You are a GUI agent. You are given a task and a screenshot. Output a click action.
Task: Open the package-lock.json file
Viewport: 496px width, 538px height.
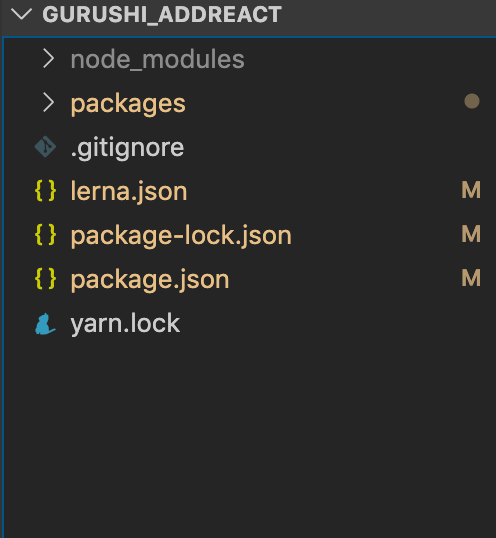181,235
